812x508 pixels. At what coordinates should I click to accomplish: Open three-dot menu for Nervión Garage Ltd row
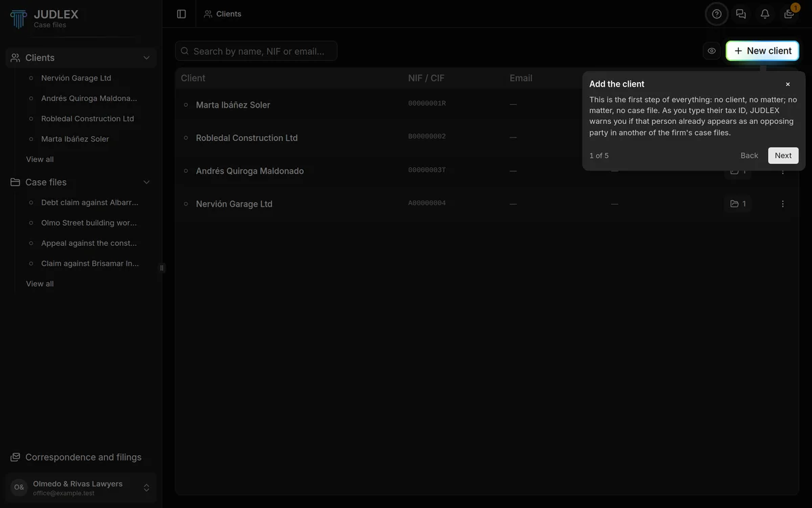(x=783, y=204)
